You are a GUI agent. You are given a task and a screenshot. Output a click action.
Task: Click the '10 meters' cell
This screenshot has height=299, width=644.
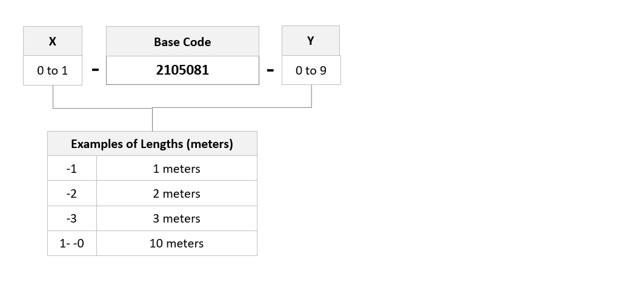(x=177, y=243)
